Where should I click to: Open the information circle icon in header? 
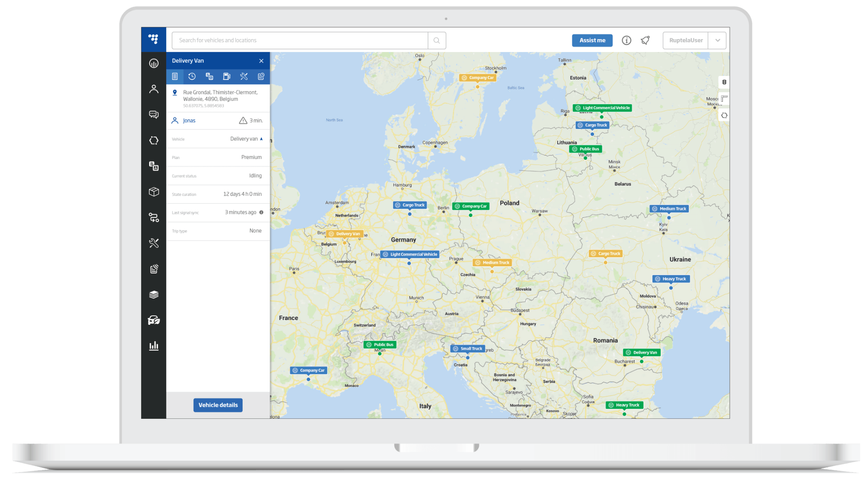[x=626, y=40]
